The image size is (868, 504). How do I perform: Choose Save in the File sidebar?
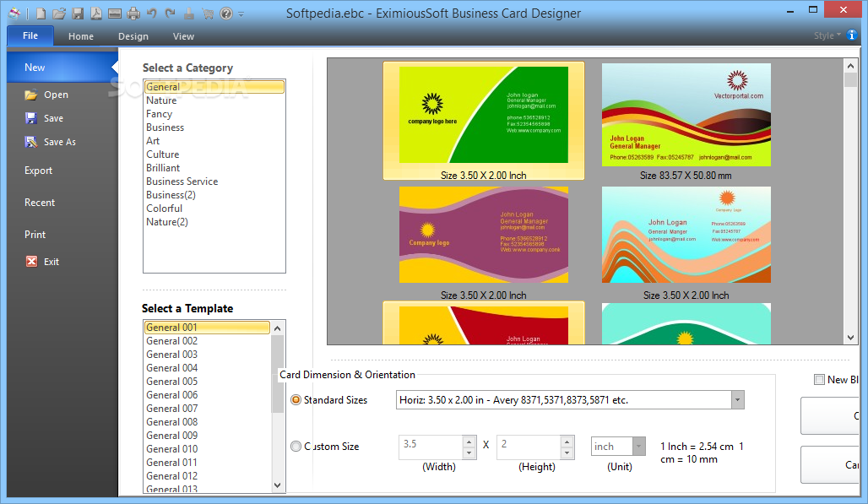(x=53, y=118)
